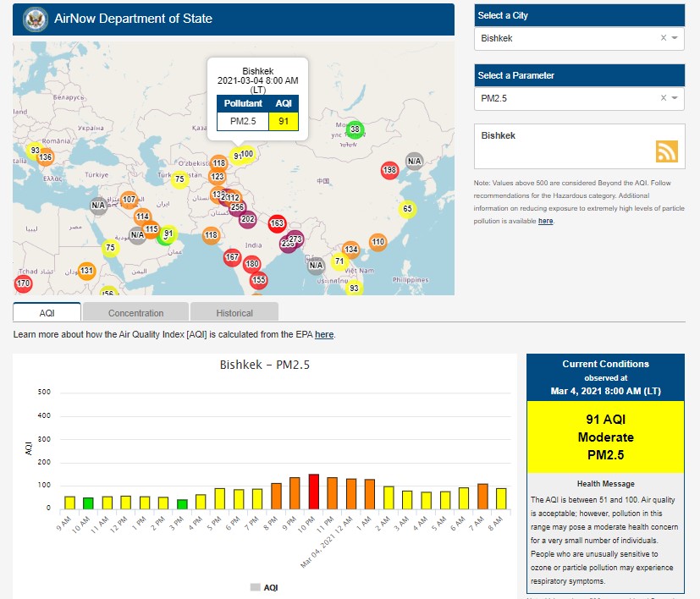The width and height of the screenshot is (700, 599).
Task: Click the red map marker labeled 198
Action: click(389, 170)
